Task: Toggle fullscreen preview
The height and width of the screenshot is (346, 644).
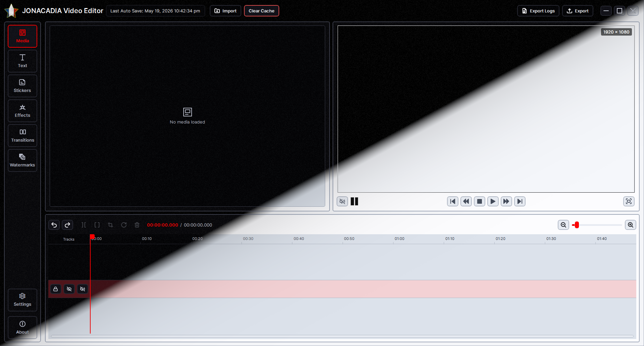Action: pyautogui.click(x=629, y=201)
